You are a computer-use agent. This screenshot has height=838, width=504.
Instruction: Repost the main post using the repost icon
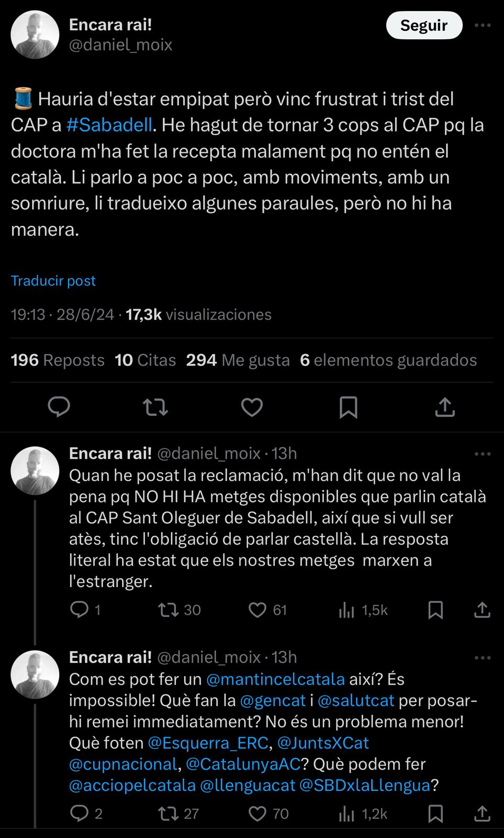coord(155,407)
